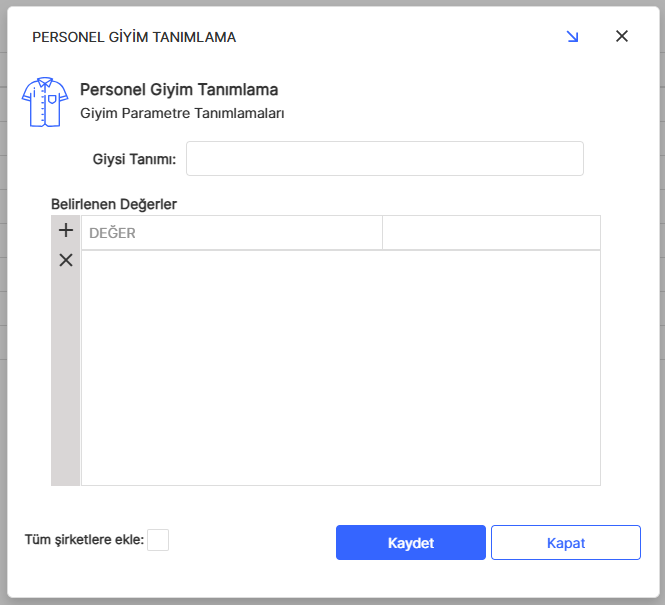665x605 pixels.
Task: Enable the Tüm şirketlere ekle checkbox
Action: click(158, 540)
